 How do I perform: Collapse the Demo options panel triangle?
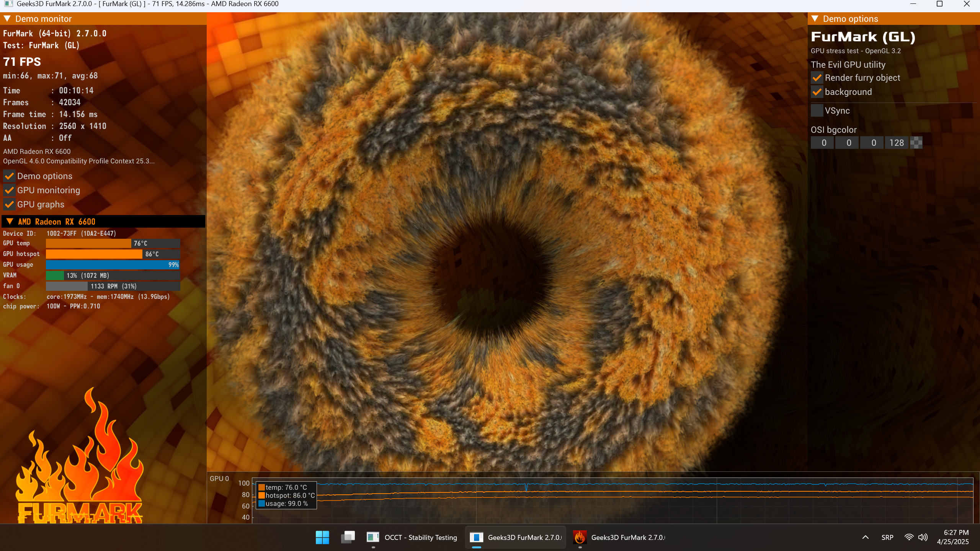click(x=815, y=18)
